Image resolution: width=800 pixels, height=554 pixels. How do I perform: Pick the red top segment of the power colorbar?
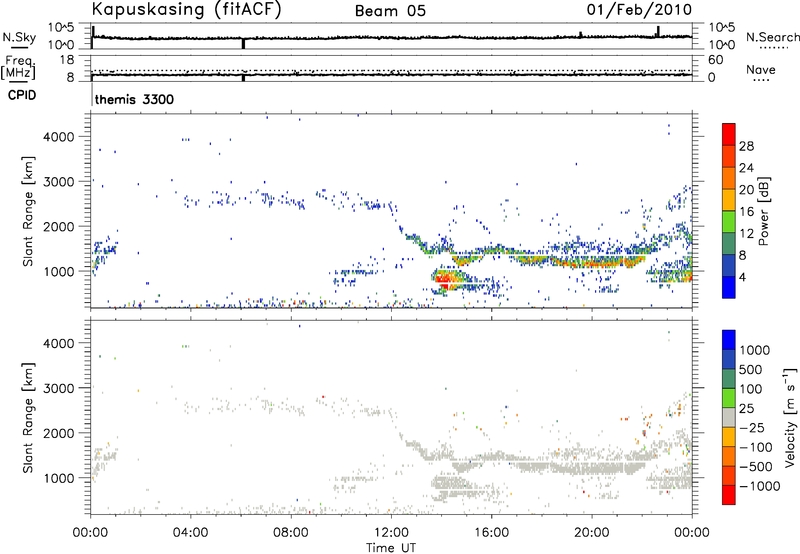[729, 134]
